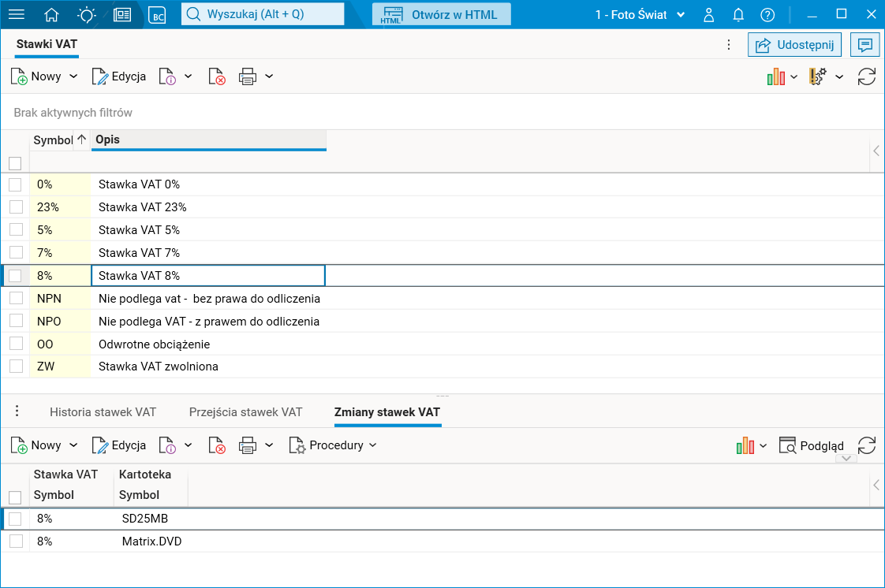
Task: Check the 23% row checkbox
Action: pos(16,207)
